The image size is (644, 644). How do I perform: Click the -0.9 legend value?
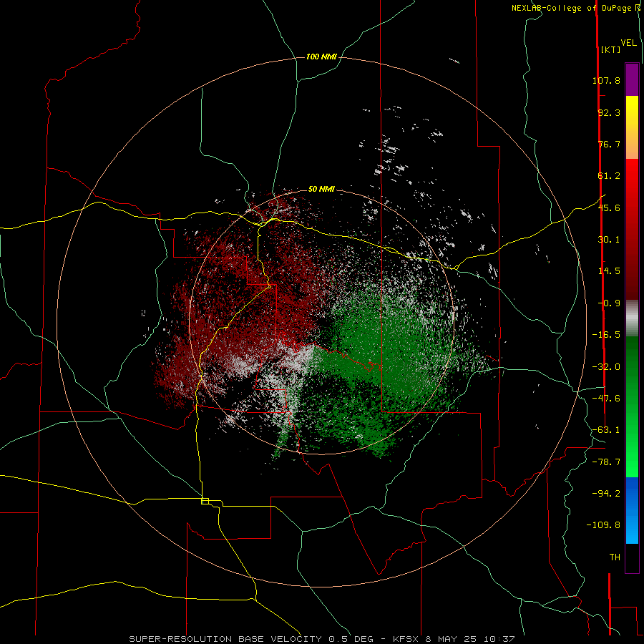pos(609,303)
